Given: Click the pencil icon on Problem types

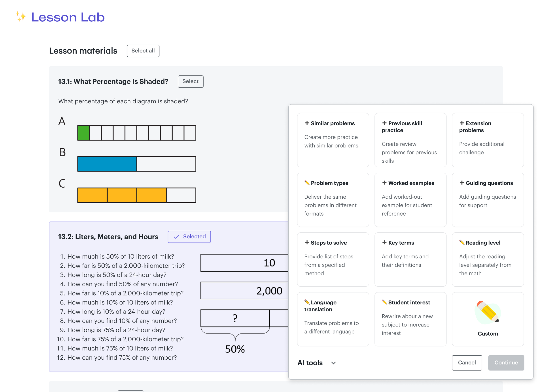Looking at the screenshot, I should 307,183.
